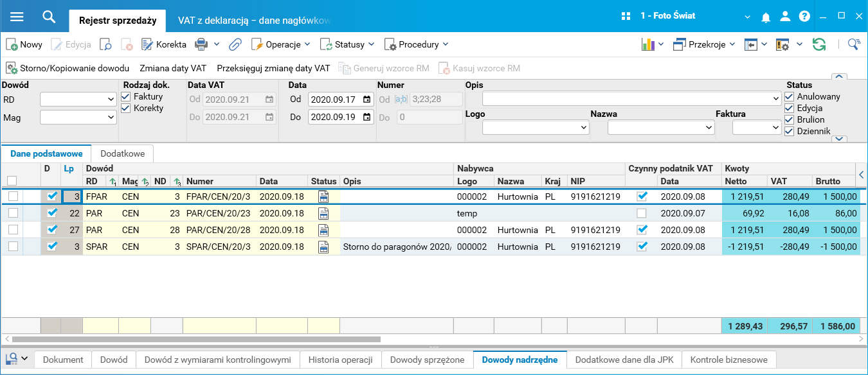Toggle the D checkbox in the PAR/CEN/20/28 row
The image size is (868, 375).
(x=52, y=229)
